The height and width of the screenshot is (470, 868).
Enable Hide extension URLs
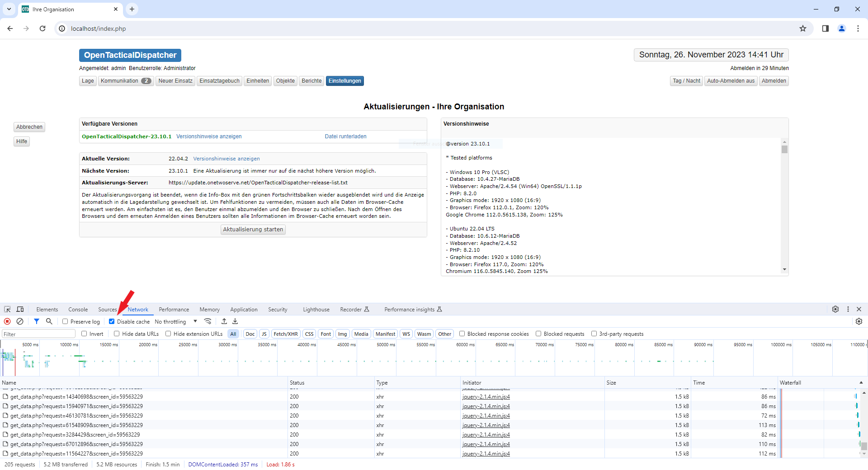(168, 334)
